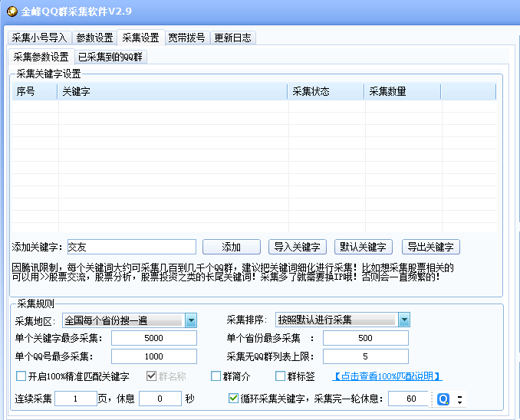This screenshot has height=420, width=520.
Task: Switch to the 采集小号导入 tab
Action: click(39, 38)
